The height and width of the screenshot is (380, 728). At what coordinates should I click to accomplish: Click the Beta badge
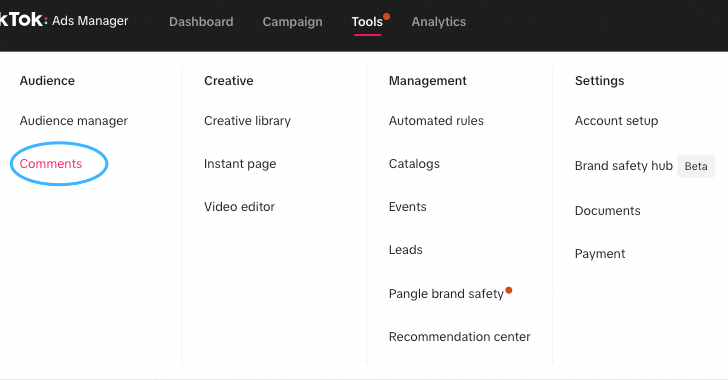coord(696,166)
